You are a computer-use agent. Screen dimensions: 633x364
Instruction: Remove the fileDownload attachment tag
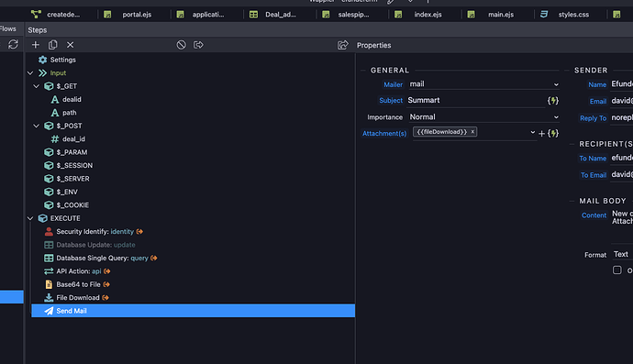pos(472,131)
